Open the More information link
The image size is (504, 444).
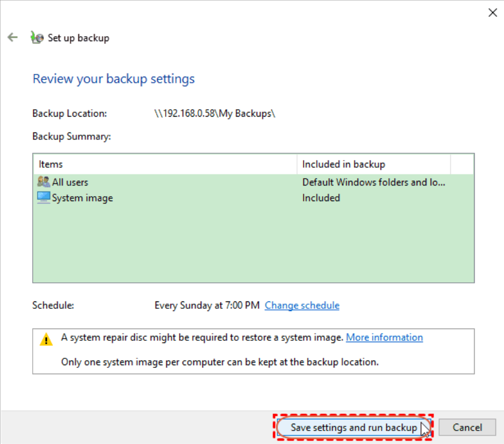(x=384, y=337)
